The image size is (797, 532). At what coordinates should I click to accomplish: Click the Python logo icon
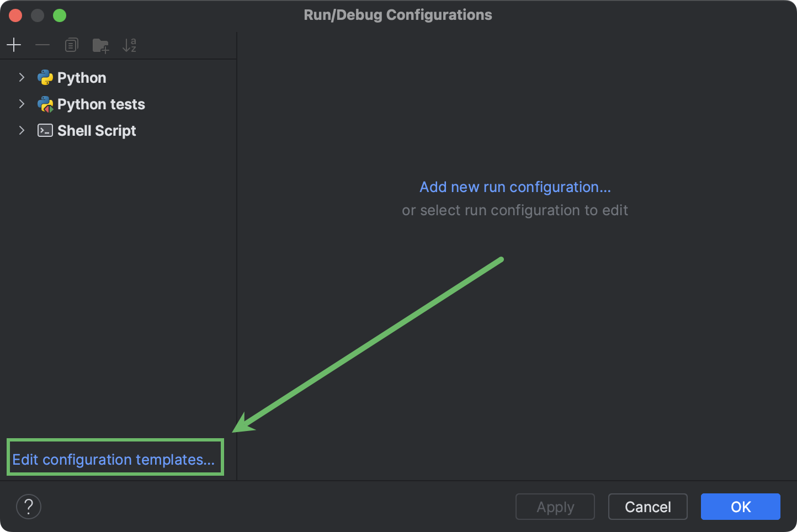pyautogui.click(x=46, y=77)
